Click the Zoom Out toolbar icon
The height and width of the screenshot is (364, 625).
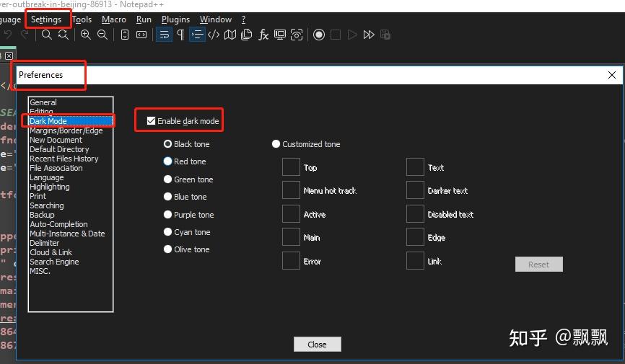coord(102,35)
